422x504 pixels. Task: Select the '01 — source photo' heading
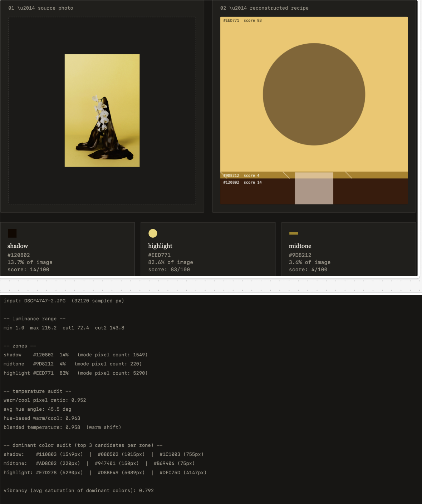click(41, 8)
